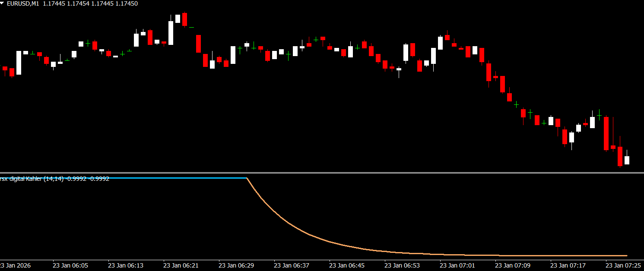The image size is (644, 271).
Task: Click the 23 Jan 06:45 time label
Action: coord(347,265)
